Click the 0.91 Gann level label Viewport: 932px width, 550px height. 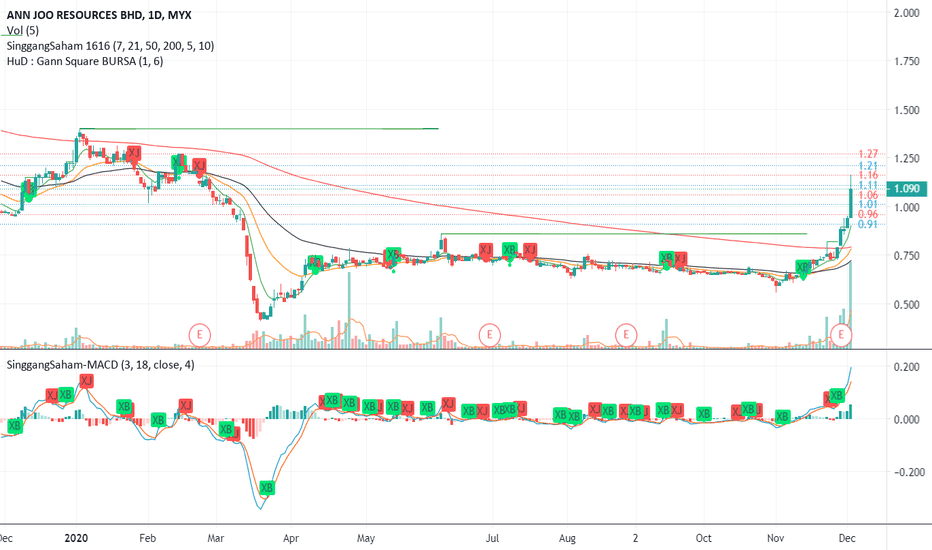pyautogui.click(x=868, y=224)
